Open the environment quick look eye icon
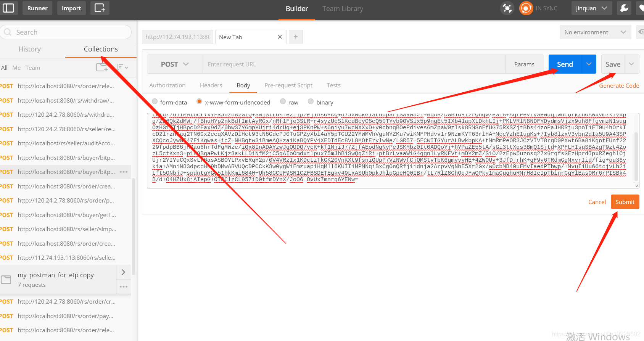Image resolution: width=644 pixels, height=341 pixels. pyautogui.click(x=641, y=32)
